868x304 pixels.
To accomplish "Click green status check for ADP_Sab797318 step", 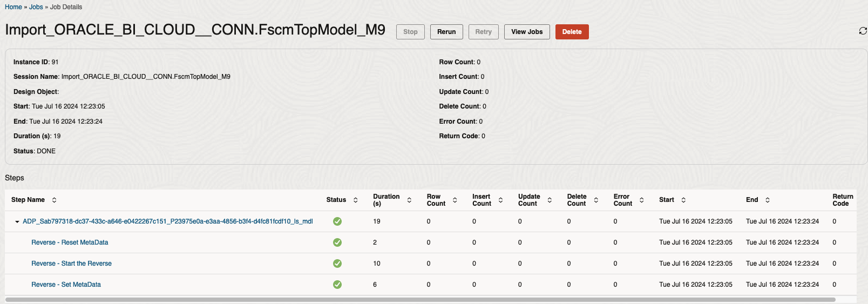I will [337, 221].
